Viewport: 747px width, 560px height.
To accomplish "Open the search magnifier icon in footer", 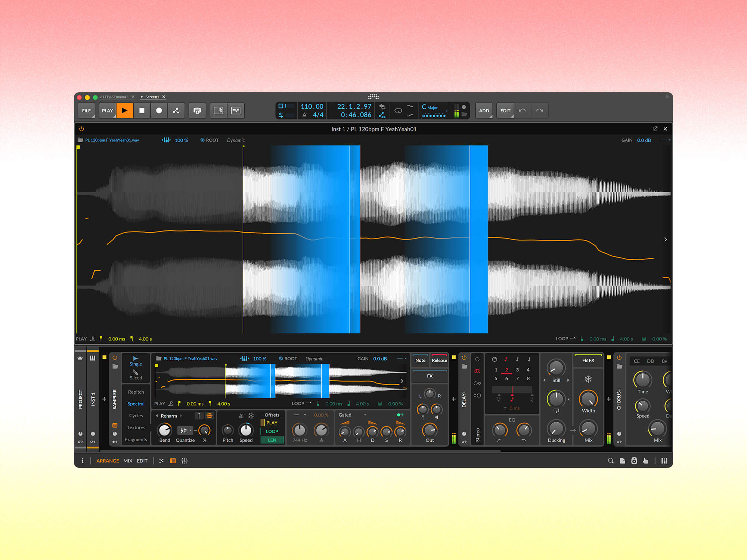I will (611, 461).
